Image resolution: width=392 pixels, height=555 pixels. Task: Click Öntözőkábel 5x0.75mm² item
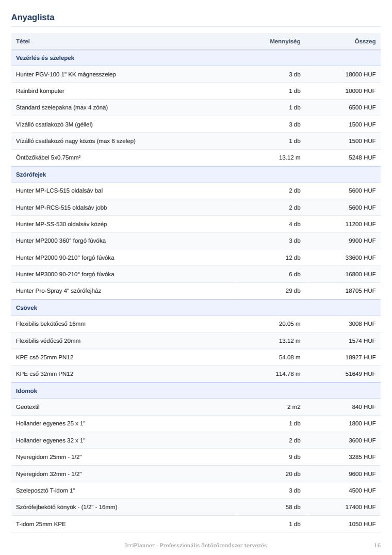[x=48, y=157]
